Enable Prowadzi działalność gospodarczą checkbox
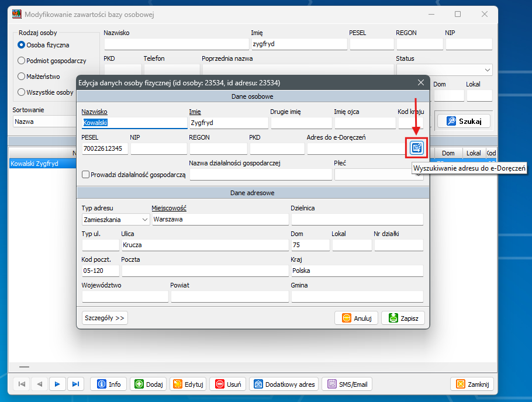The image size is (532, 402). 86,175
